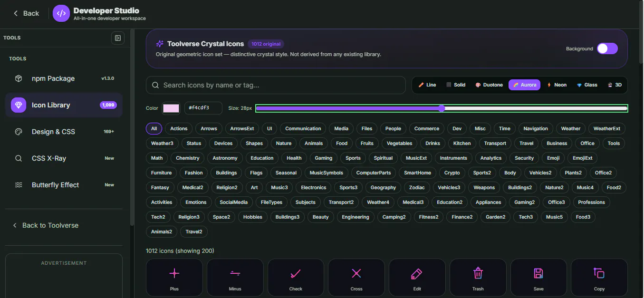Screen dimensions: 644x298
Task: Filter by MusicSymbols category
Action: (326, 173)
